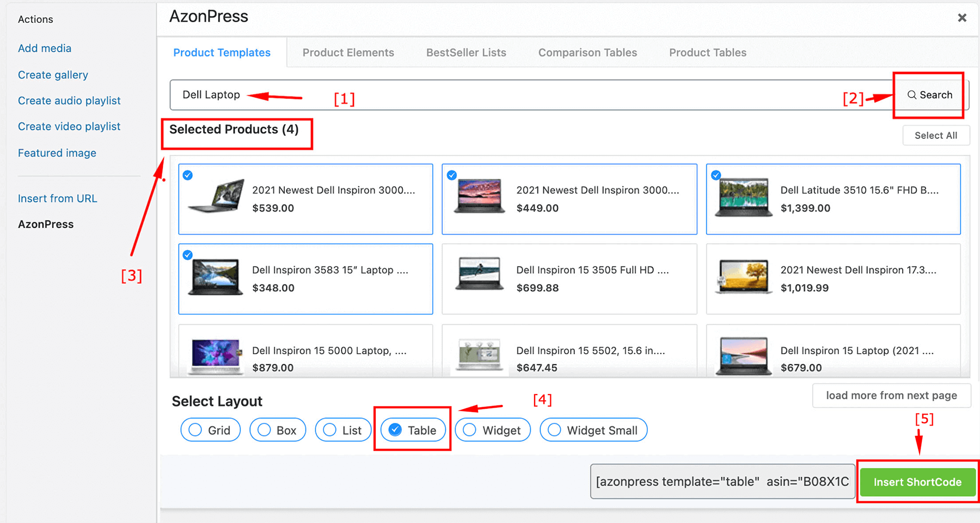
Task: Open Create gallery link
Action: [x=53, y=75]
